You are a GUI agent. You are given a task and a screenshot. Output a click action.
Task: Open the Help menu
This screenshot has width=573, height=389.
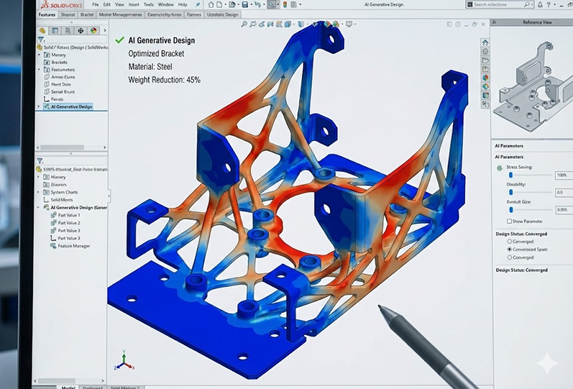[x=183, y=4]
